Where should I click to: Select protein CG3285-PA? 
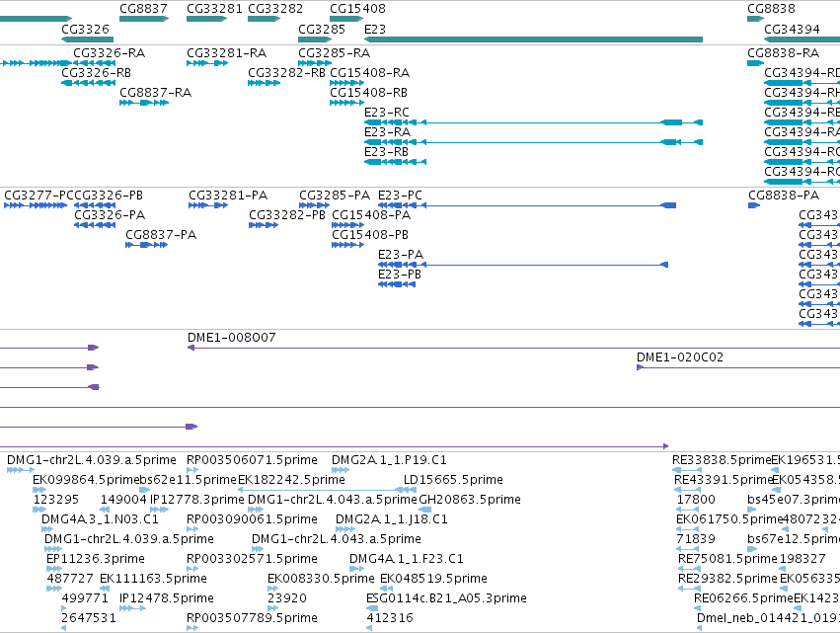314,205
